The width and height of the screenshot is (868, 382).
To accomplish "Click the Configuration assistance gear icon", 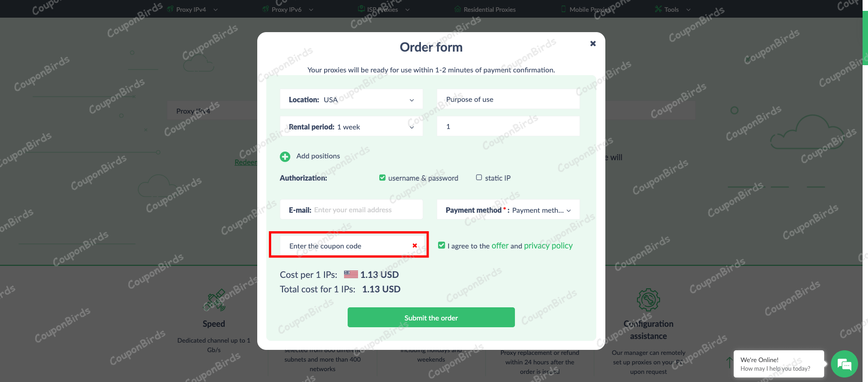I will [648, 300].
